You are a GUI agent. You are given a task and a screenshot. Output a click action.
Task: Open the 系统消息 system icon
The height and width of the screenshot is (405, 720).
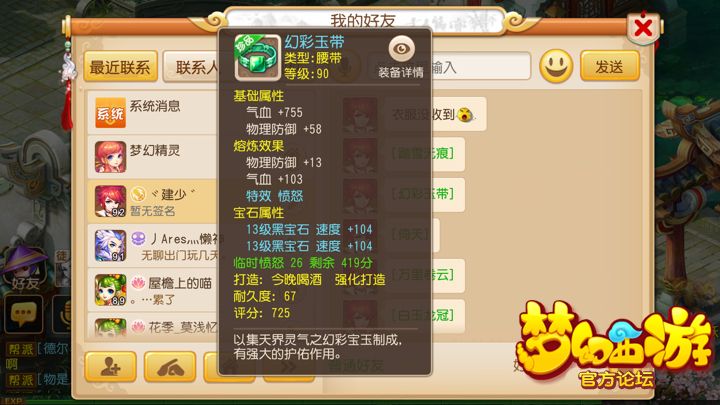(110, 112)
